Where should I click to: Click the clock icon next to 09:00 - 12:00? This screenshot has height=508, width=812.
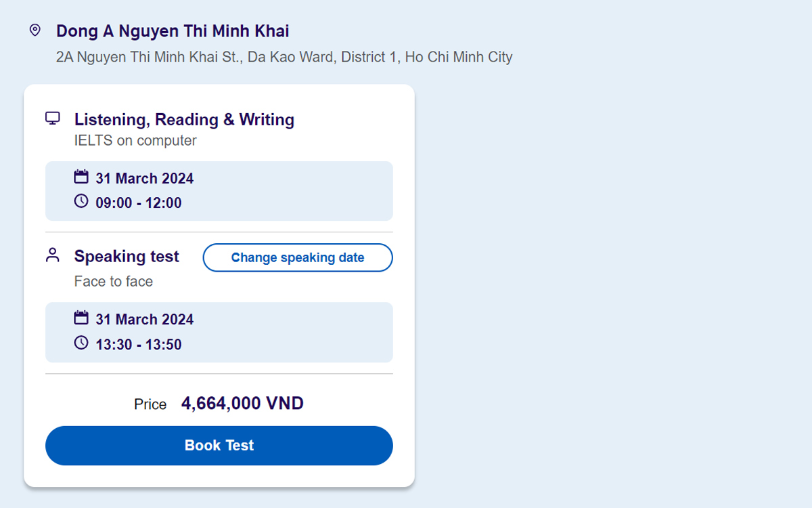click(x=81, y=201)
